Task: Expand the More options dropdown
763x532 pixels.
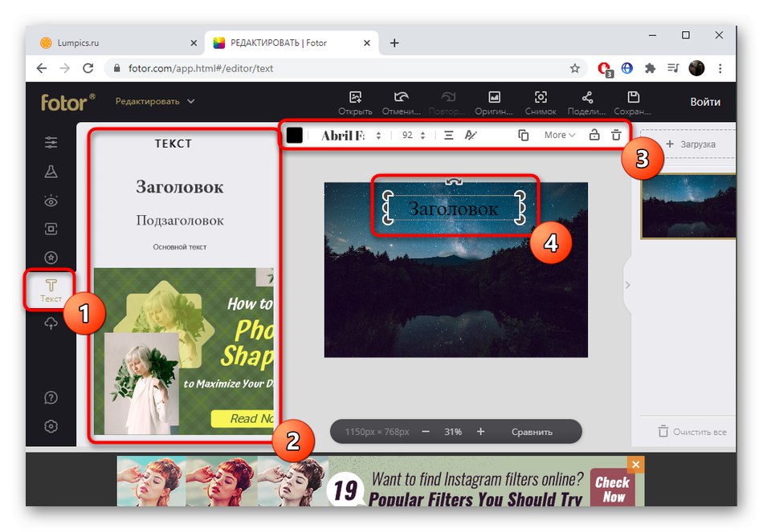Action: coord(560,135)
